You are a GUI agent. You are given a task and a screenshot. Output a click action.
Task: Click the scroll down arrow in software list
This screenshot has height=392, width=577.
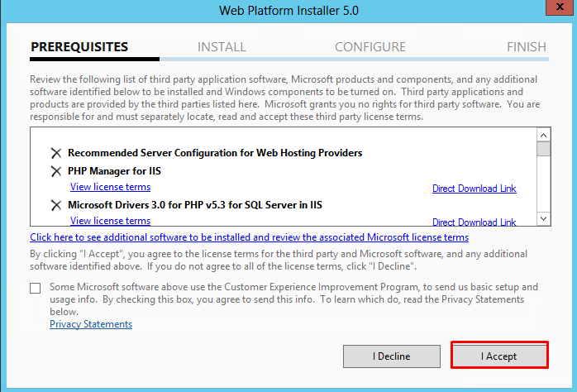(x=543, y=218)
